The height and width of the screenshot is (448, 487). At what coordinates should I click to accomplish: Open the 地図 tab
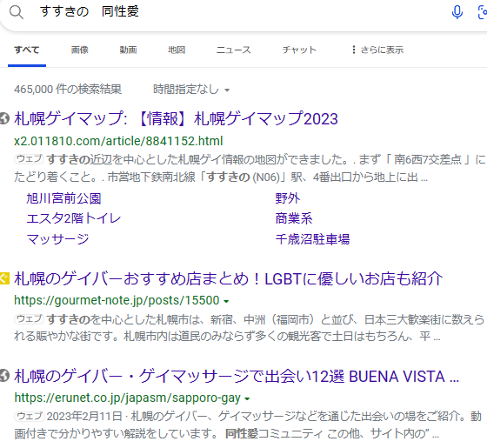[x=177, y=50]
